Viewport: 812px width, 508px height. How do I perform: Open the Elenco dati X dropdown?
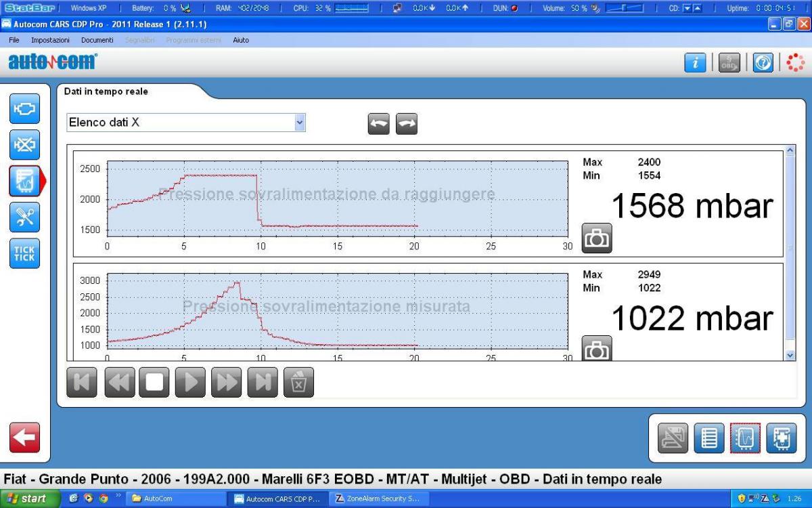[x=186, y=123]
